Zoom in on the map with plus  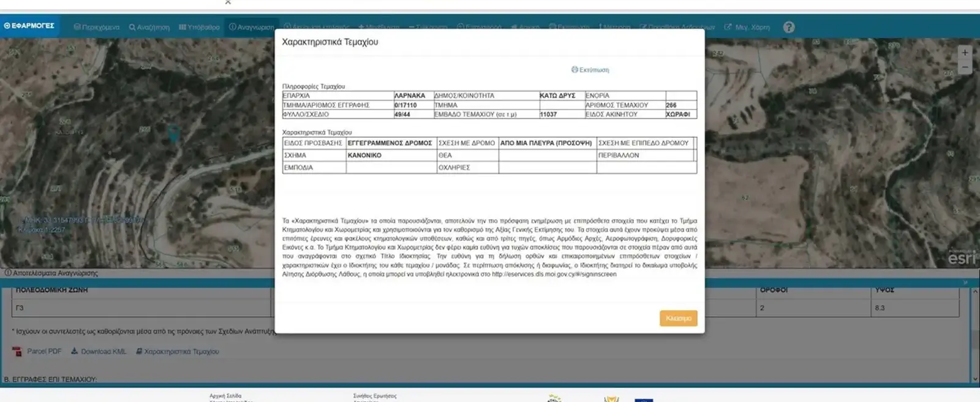965,53
